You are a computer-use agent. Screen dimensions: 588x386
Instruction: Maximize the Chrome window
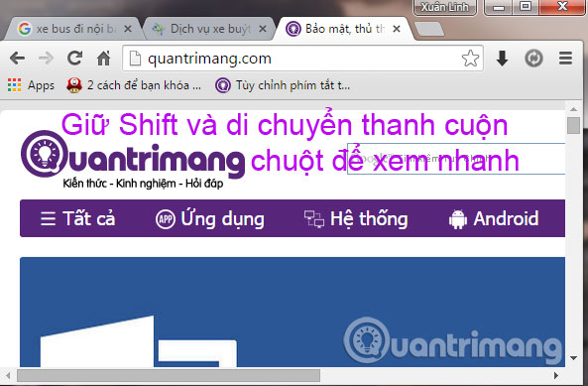[x=526, y=8]
